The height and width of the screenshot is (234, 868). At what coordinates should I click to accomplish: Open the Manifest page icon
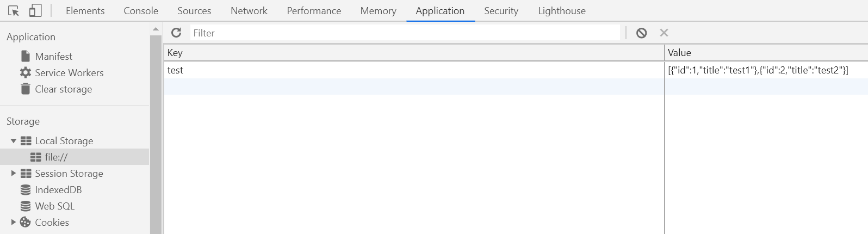coord(26,56)
